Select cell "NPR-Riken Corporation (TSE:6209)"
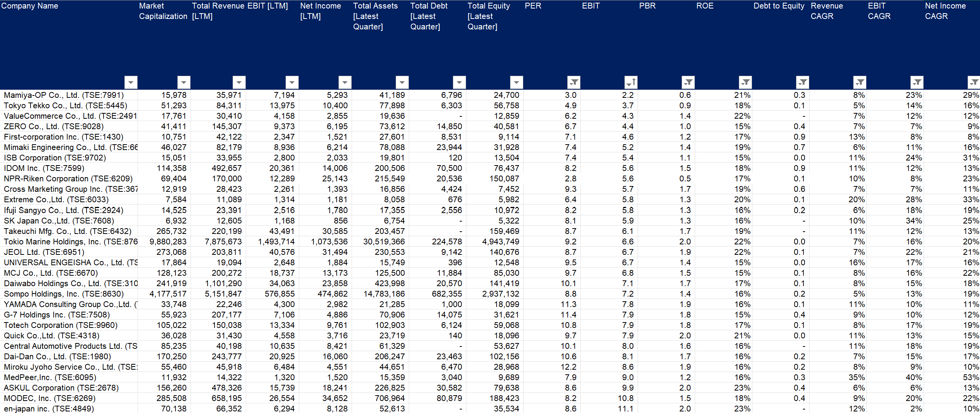 tap(69, 179)
